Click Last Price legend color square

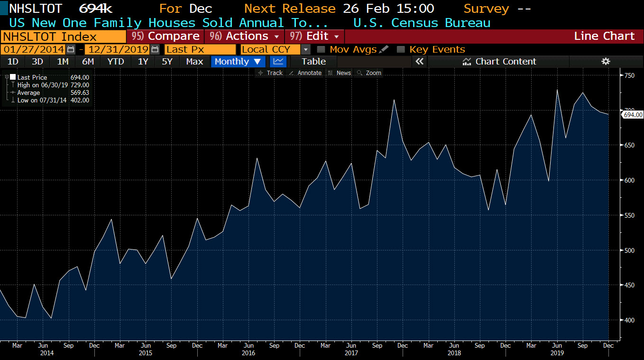[x=13, y=77]
